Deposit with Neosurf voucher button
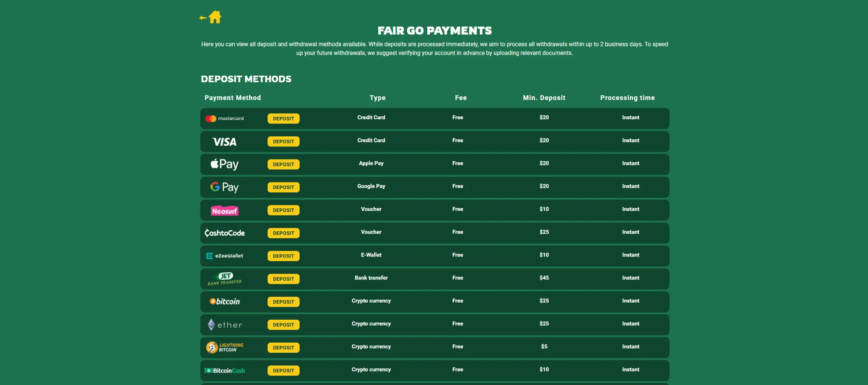Screen dimensions: 868x385 283,210
